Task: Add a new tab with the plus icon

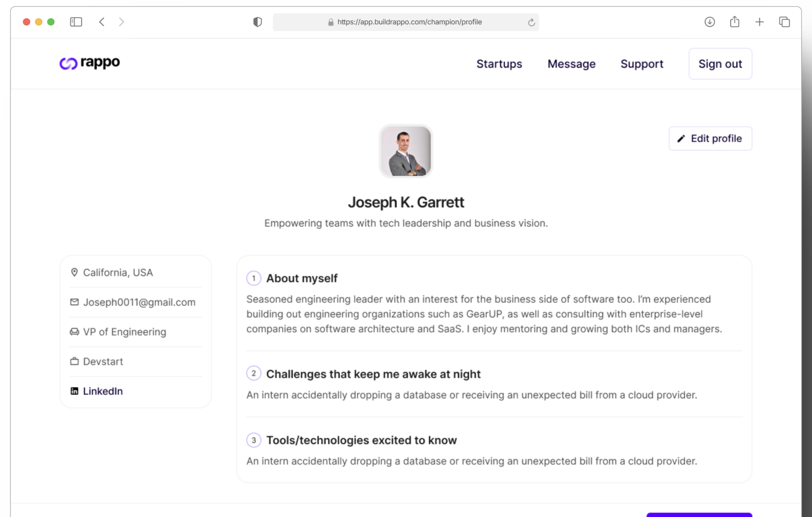Action: click(759, 22)
